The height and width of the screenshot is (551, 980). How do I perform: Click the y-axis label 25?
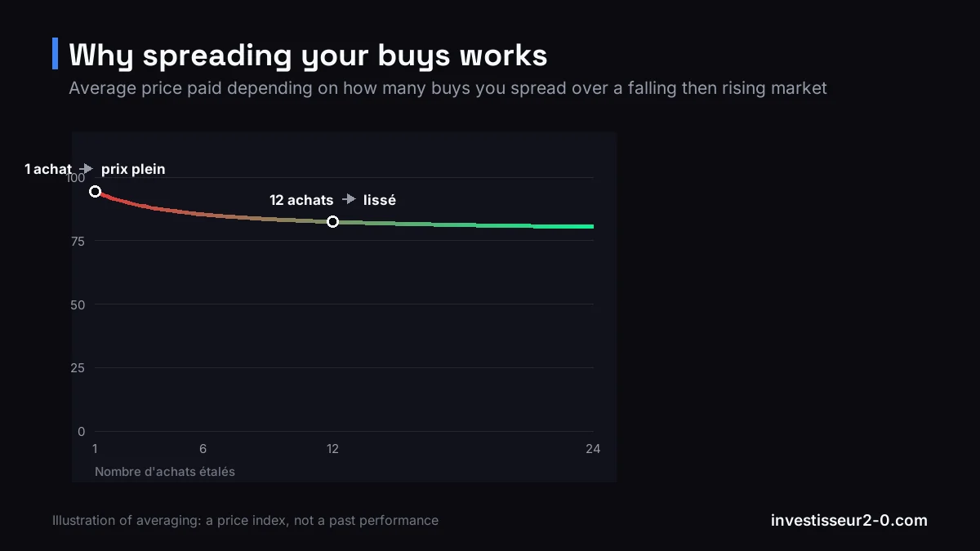coord(78,368)
